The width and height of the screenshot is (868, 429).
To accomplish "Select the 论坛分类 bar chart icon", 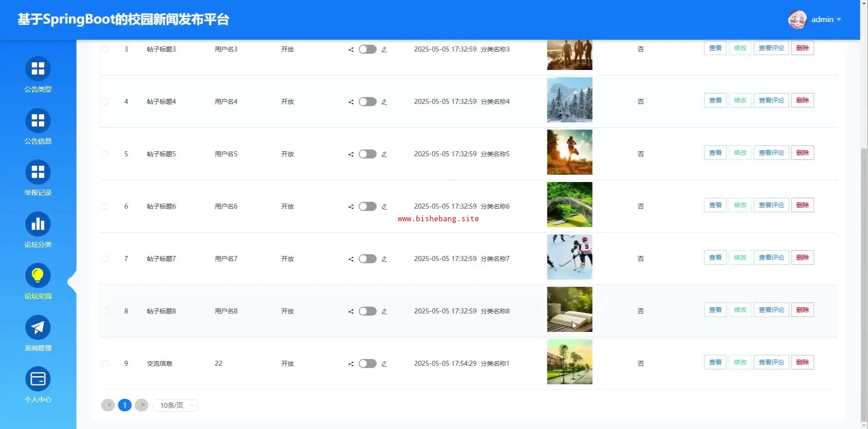I will (38, 224).
